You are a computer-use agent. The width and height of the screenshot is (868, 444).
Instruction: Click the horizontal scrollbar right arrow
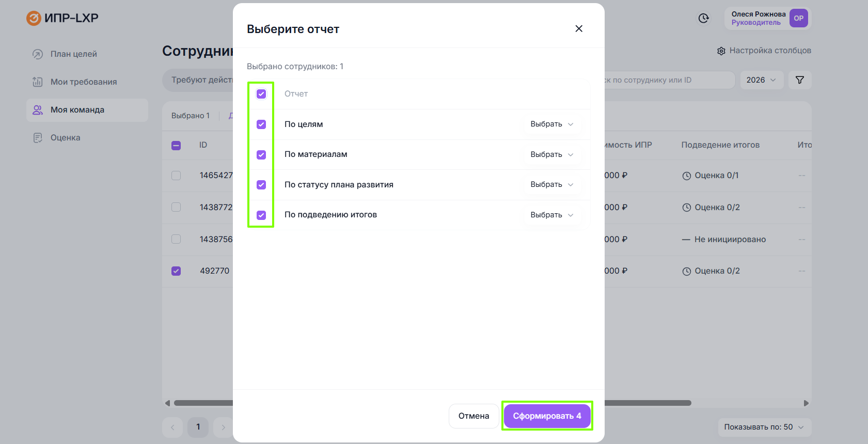click(806, 403)
